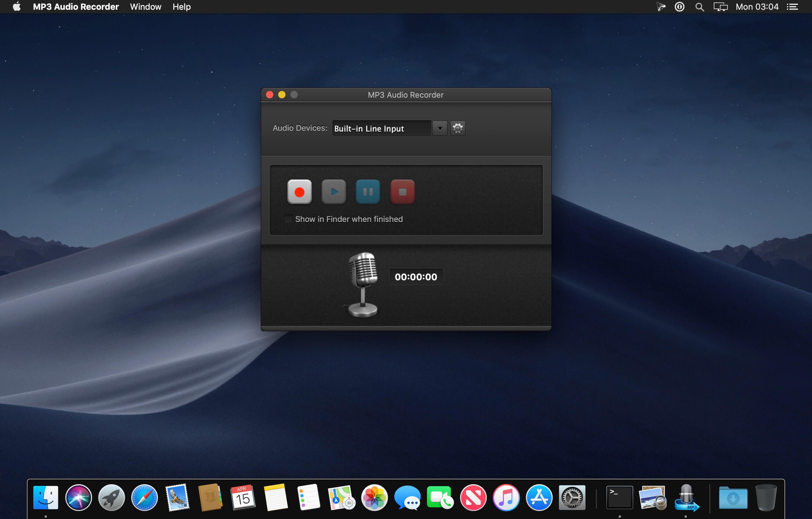Open the Apple menu

[x=16, y=7]
